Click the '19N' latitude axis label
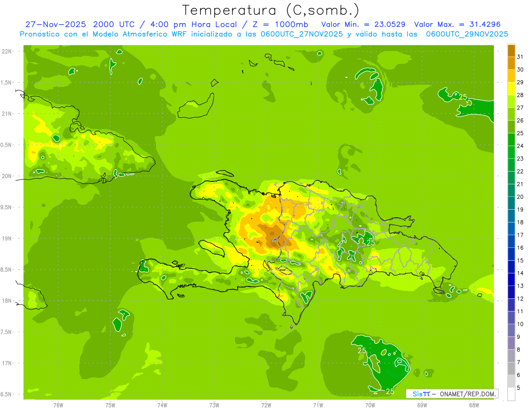532x411 pixels. click(x=7, y=239)
